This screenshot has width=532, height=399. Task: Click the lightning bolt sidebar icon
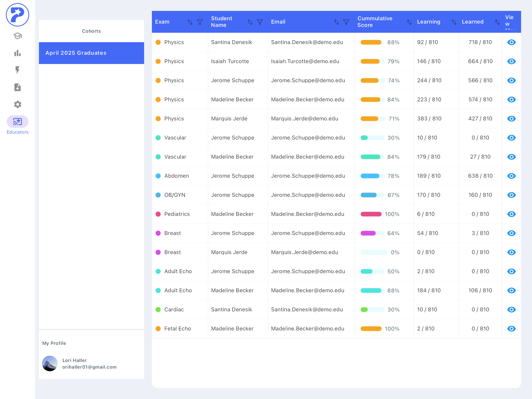tap(17, 70)
